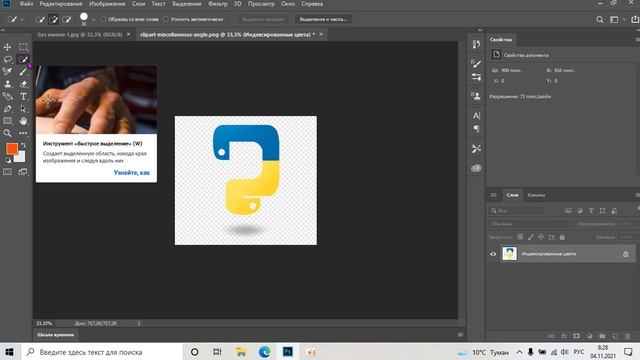
Task: Click the lock icon on Индексированные цвета layer
Action: coord(626,254)
